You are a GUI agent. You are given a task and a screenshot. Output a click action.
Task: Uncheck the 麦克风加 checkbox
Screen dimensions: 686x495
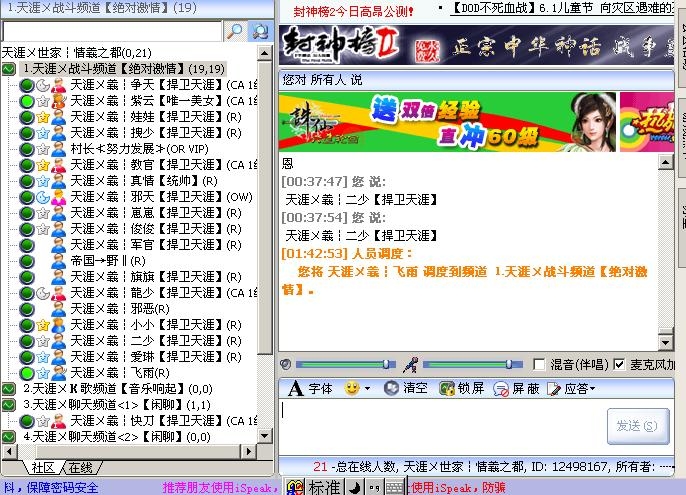619,364
